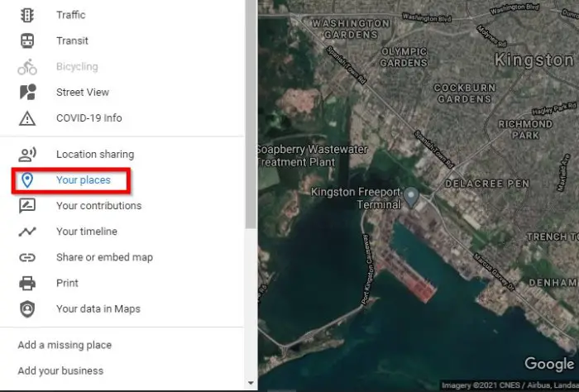Click the Your timeline graph icon
The width and height of the screenshot is (579, 392).
click(x=27, y=232)
